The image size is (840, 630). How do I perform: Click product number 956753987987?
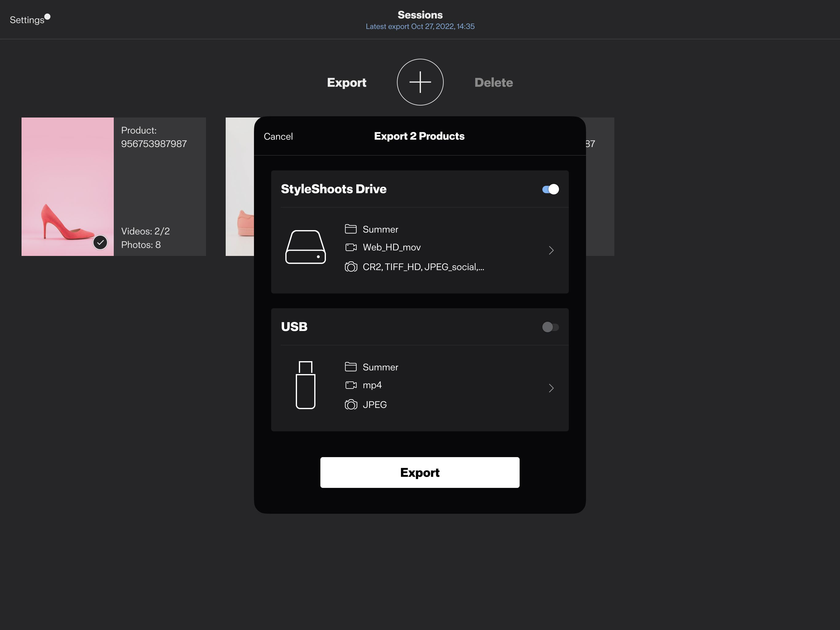(x=154, y=144)
